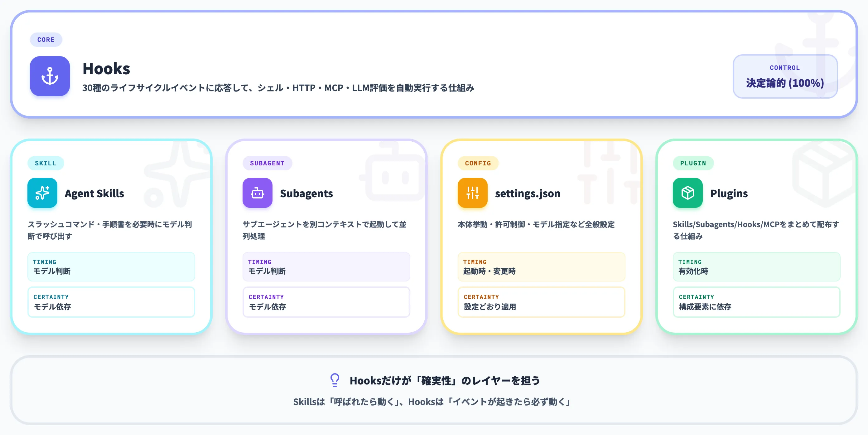Click the Agent Skills description about スラッシュコマンド

[110, 230]
